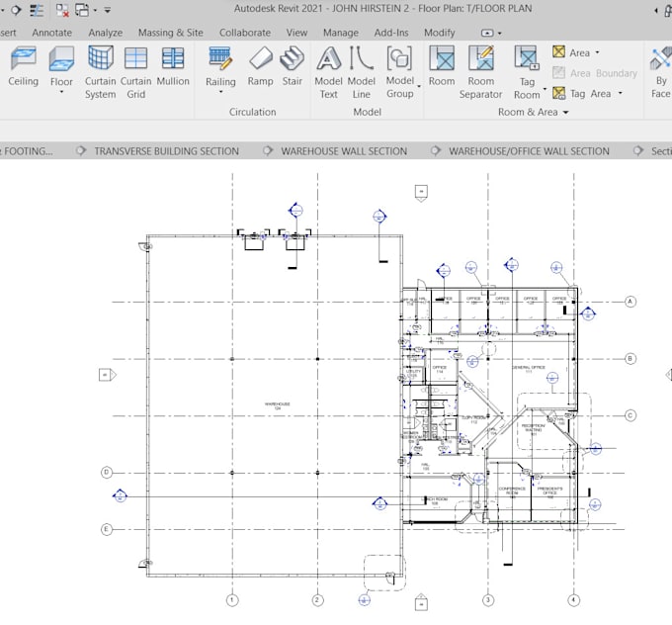
Task: Choose the Curtain System tool
Action: [100, 73]
